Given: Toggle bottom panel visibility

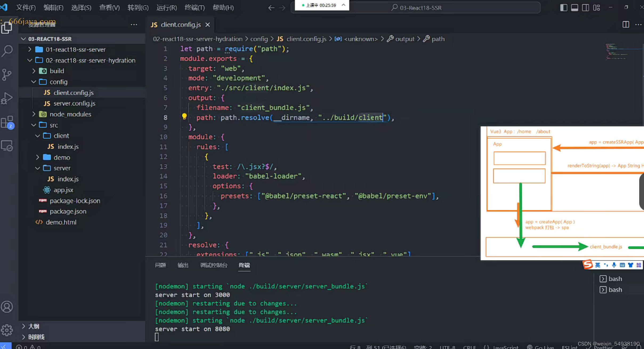Looking at the screenshot, I should [574, 8].
